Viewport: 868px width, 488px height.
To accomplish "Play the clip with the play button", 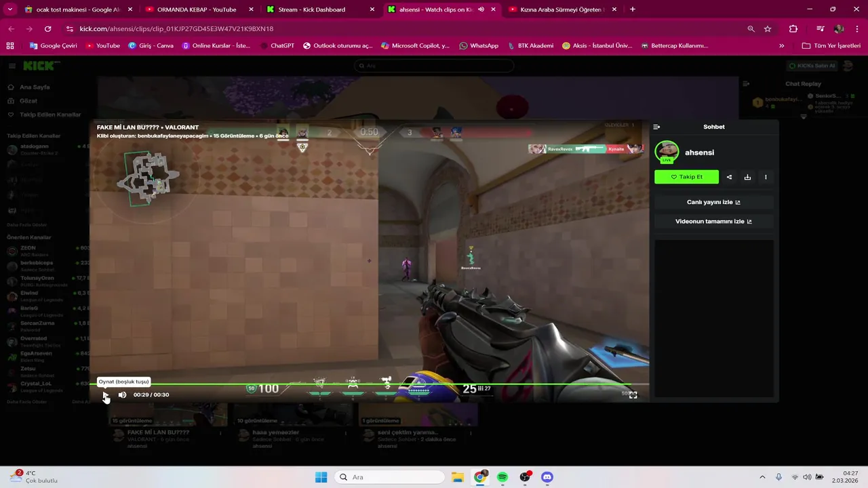I will [x=105, y=394].
